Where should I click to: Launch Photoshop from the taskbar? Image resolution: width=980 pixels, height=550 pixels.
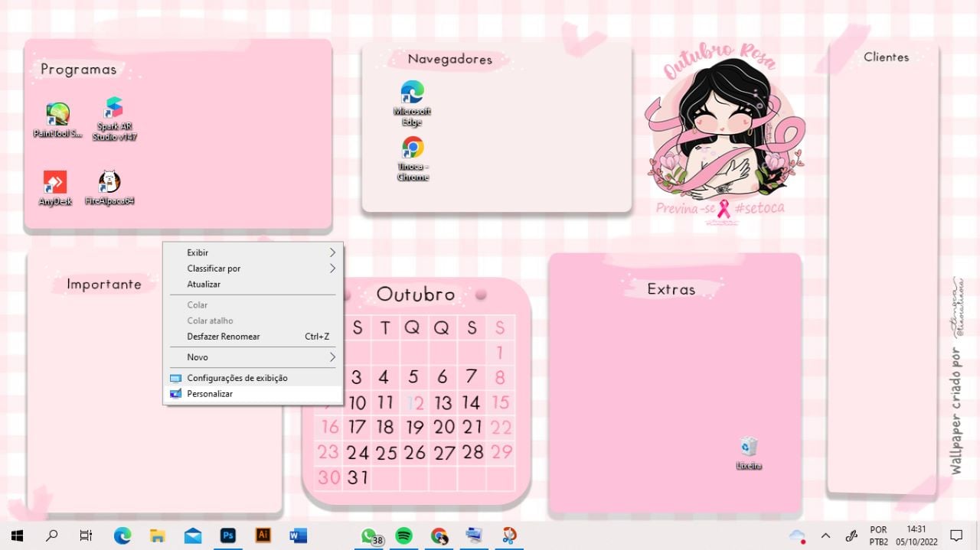point(227,535)
